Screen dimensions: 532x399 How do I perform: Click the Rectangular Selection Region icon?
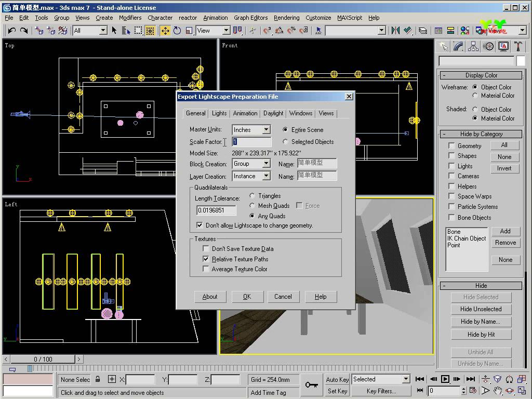tap(138, 31)
